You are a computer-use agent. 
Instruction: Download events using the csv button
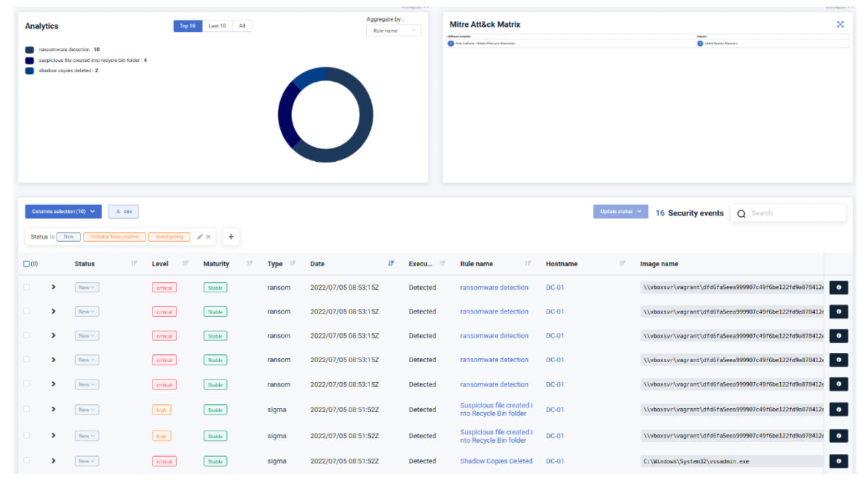coord(123,212)
